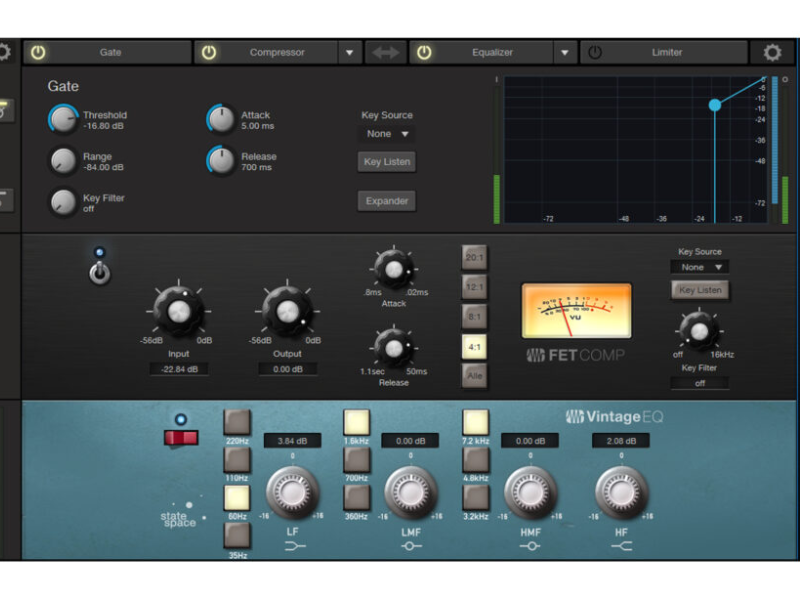Screen dimensions: 800x600
Task: Click the FET Comp Release knob
Action: click(393, 348)
